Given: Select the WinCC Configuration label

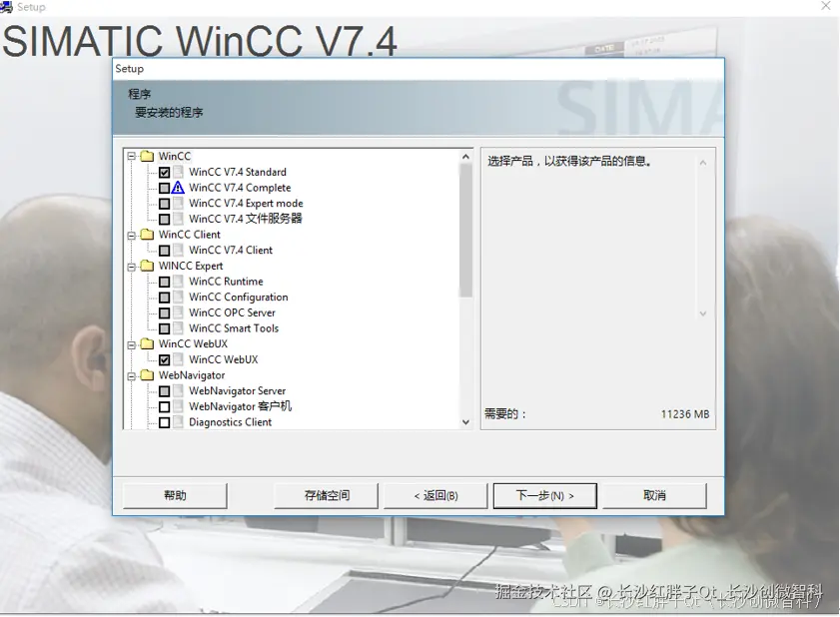Looking at the screenshot, I should coord(239,298).
